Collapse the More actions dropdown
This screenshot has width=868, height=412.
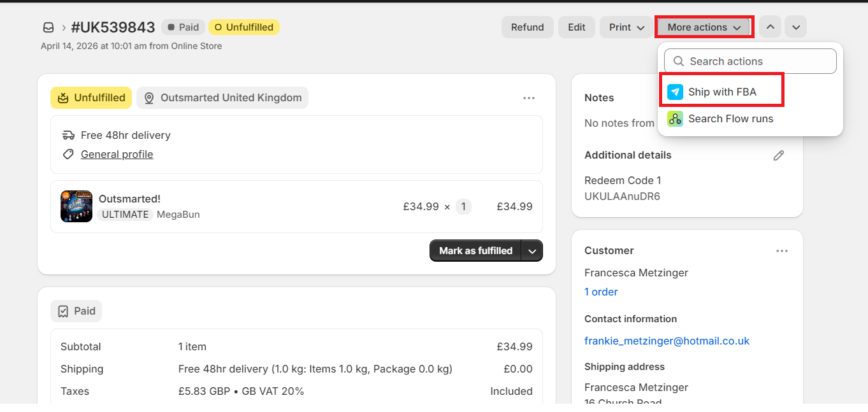pyautogui.click(x=704, y=27)
